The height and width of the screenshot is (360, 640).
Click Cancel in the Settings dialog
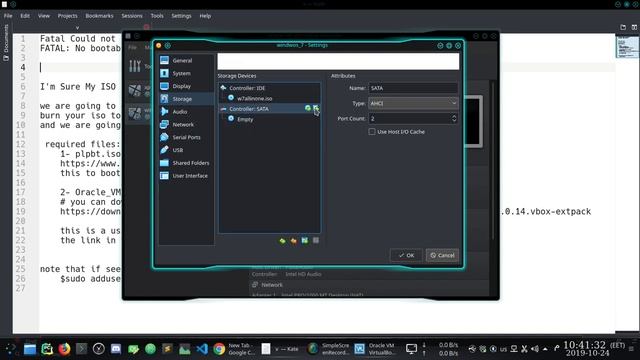pyautogui.click(x=442, y=256)
